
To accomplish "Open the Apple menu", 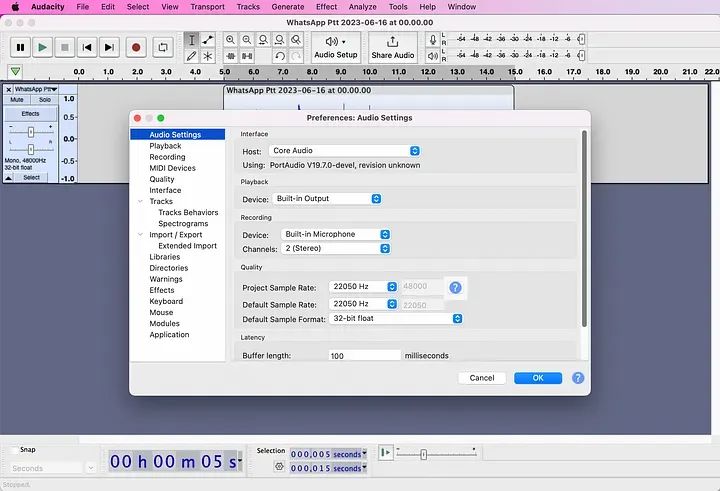I will (15, 7).
